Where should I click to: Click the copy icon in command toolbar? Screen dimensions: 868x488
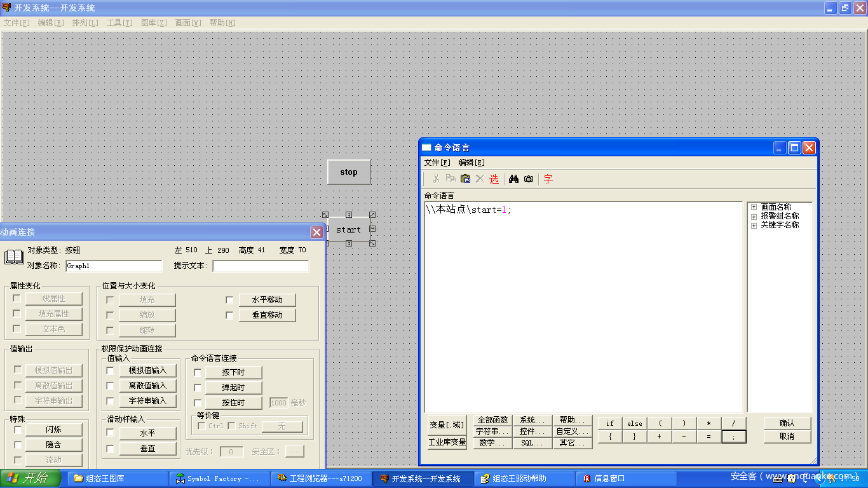451,179
